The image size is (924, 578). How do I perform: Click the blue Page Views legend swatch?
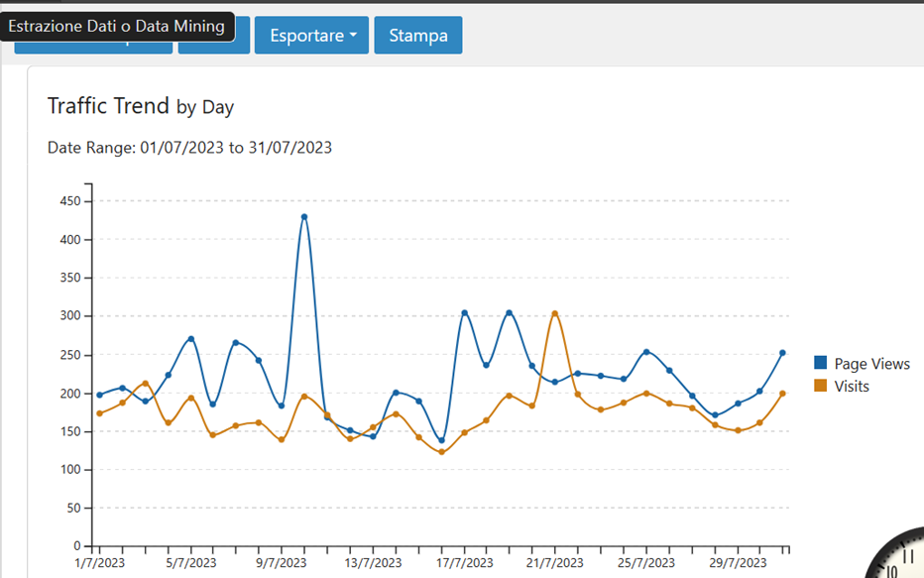pos(820,362)
